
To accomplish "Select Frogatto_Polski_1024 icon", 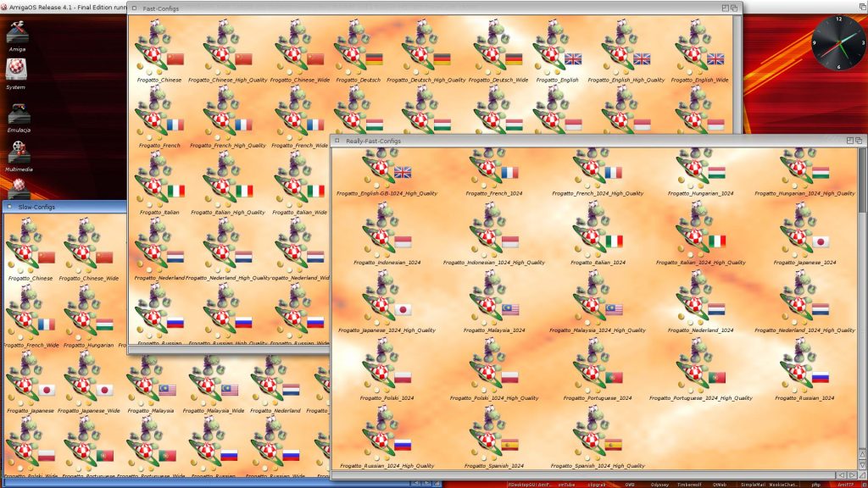I will point(387,369).
